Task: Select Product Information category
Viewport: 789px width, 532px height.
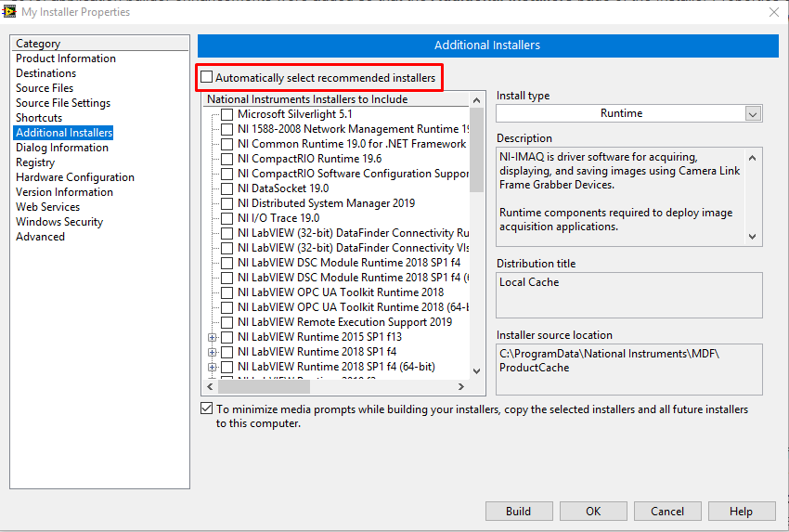Action: [x=66, y=58]
